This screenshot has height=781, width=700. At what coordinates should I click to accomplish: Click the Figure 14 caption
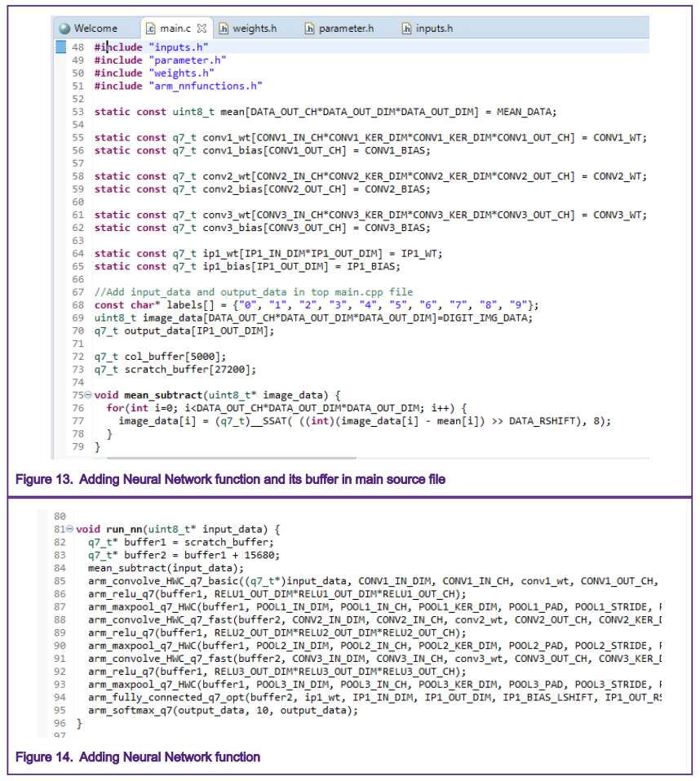[138, 757]
